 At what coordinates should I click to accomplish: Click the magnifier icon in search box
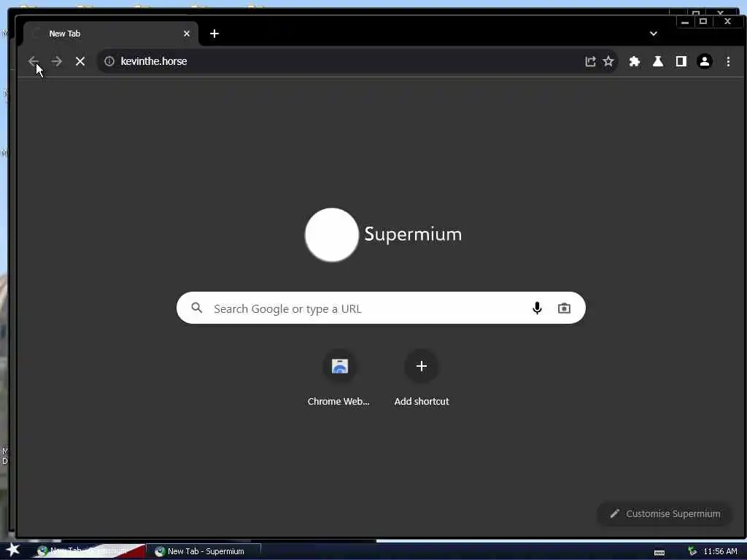[197, 308]
